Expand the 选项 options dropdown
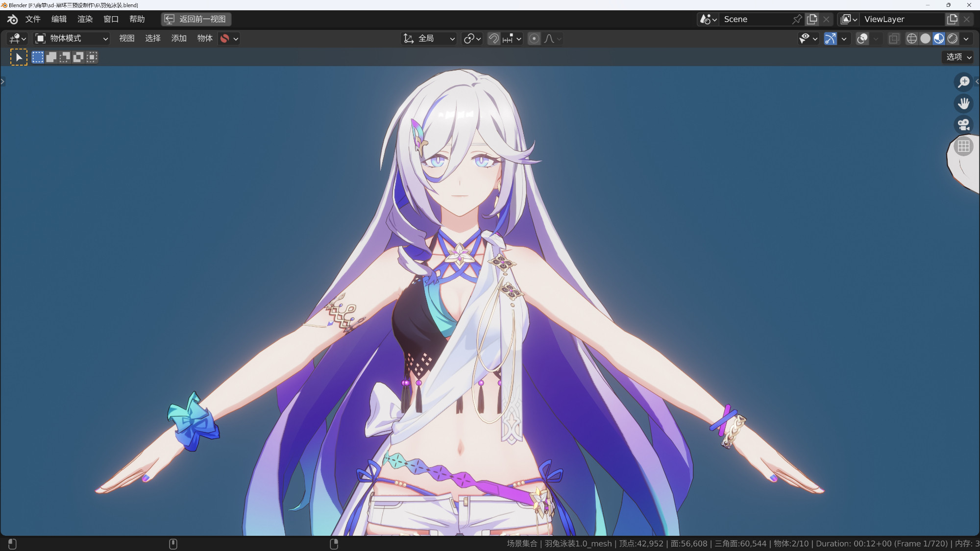Image resolution: width=980 pixels, height=551 pixels. pyautogui.click(x=958, y=57)
